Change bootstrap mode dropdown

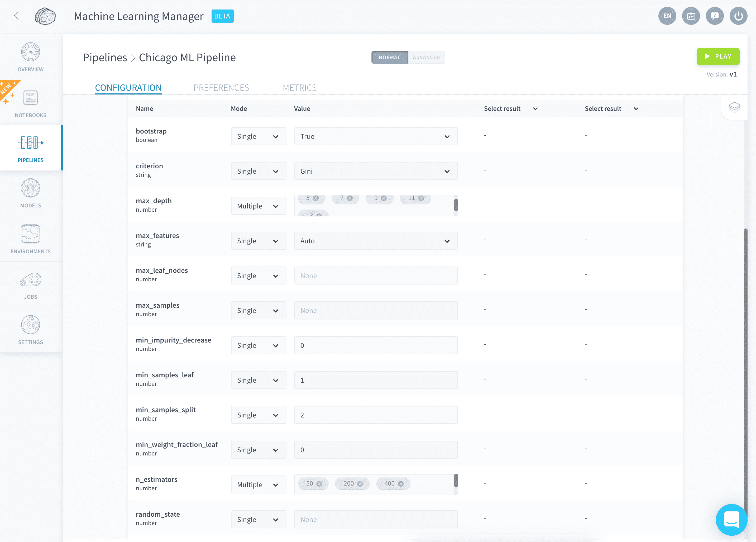[258, 136]
